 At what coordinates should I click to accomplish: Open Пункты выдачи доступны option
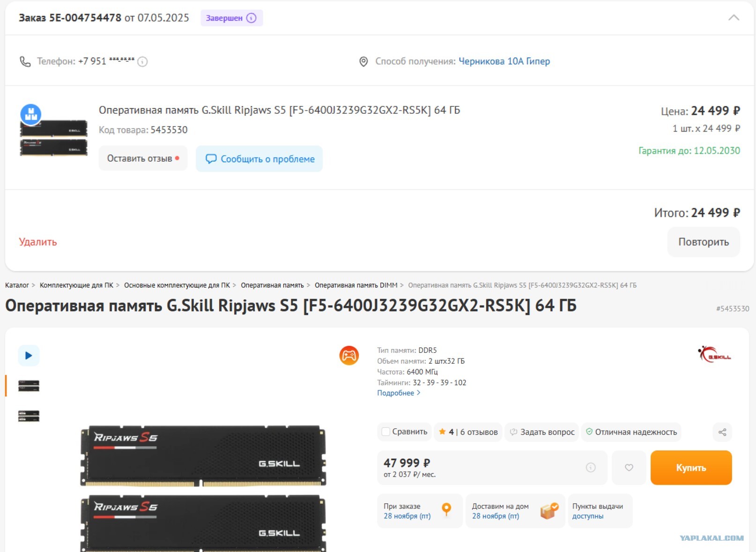point(600,511)
